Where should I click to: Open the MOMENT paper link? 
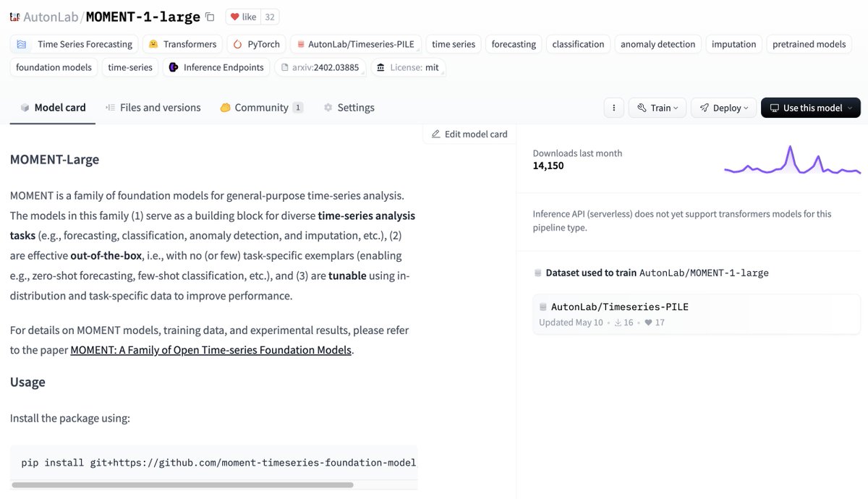click(x=210, y=350)
